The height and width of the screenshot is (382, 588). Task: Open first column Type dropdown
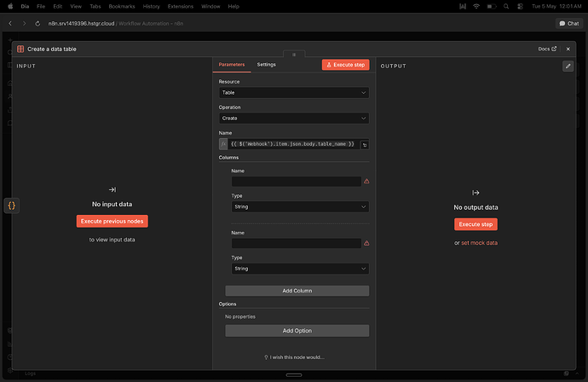click(300, 206)
